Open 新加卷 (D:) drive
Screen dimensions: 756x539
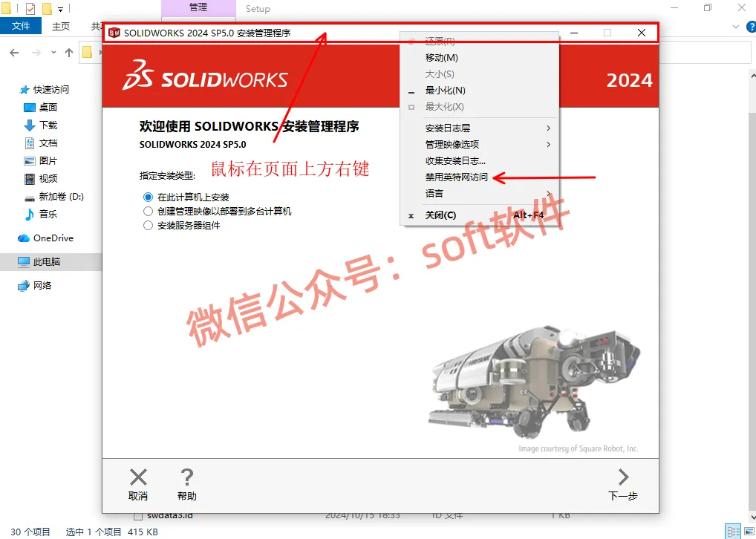coord(61,196)
